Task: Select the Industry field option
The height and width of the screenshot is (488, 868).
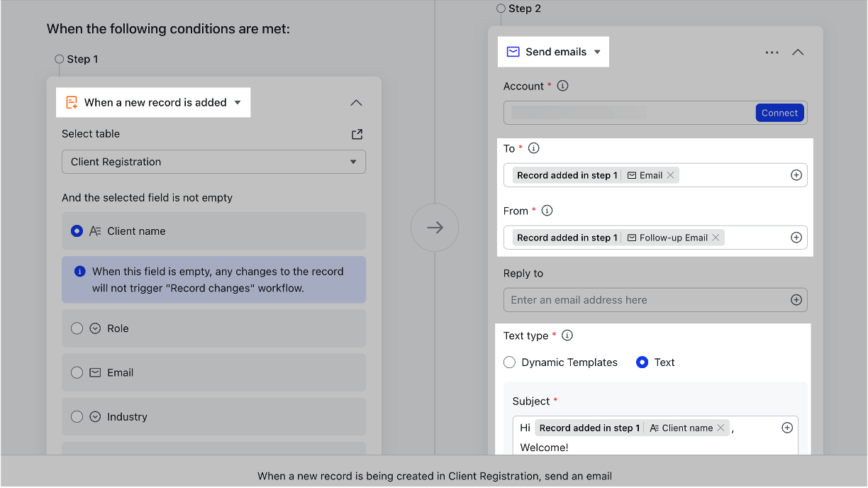Action: 77,416
